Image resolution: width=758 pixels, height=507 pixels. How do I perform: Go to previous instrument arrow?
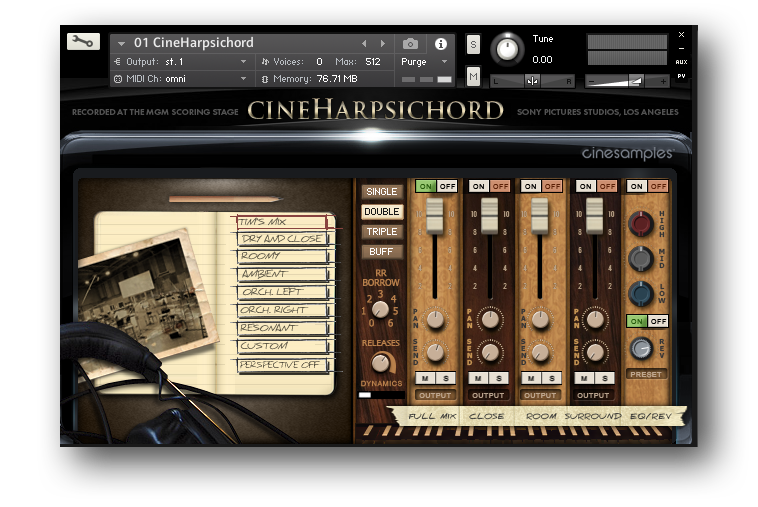(x=364, y=43)
